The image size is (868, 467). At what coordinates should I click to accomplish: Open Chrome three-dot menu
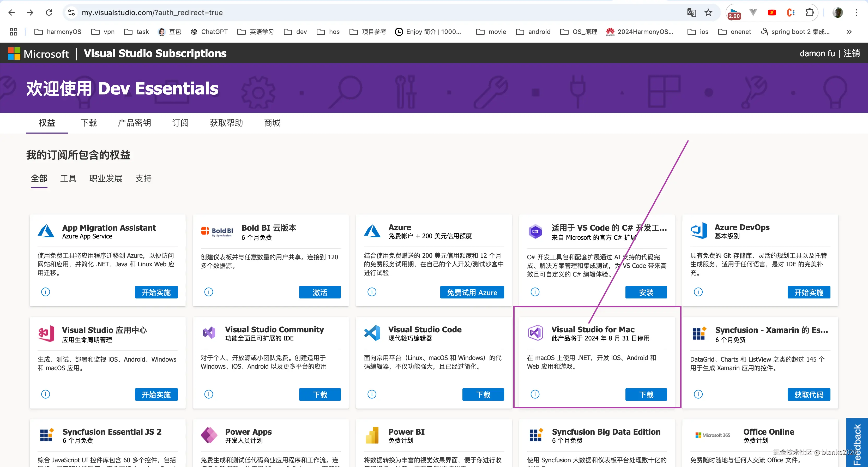coord(856,13)
